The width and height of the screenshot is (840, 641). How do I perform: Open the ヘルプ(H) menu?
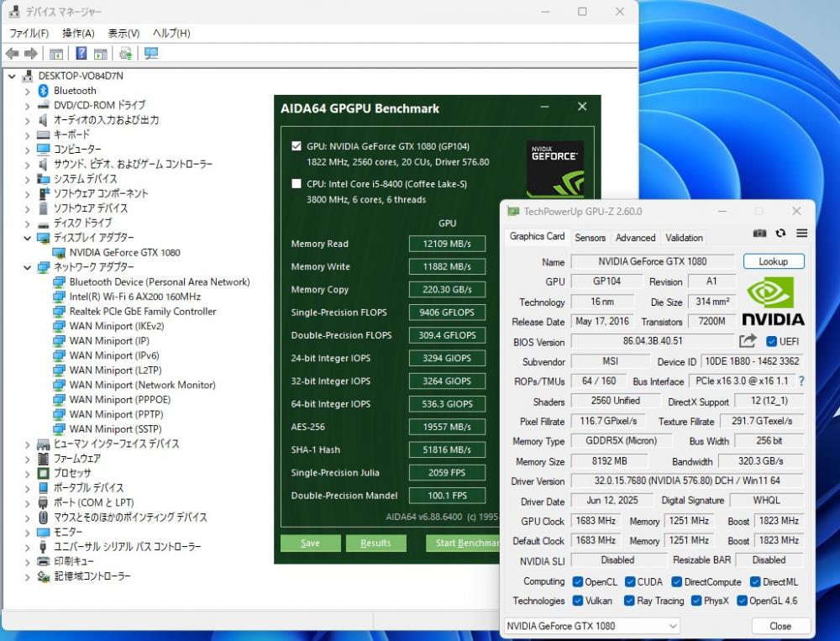point(171,34)
